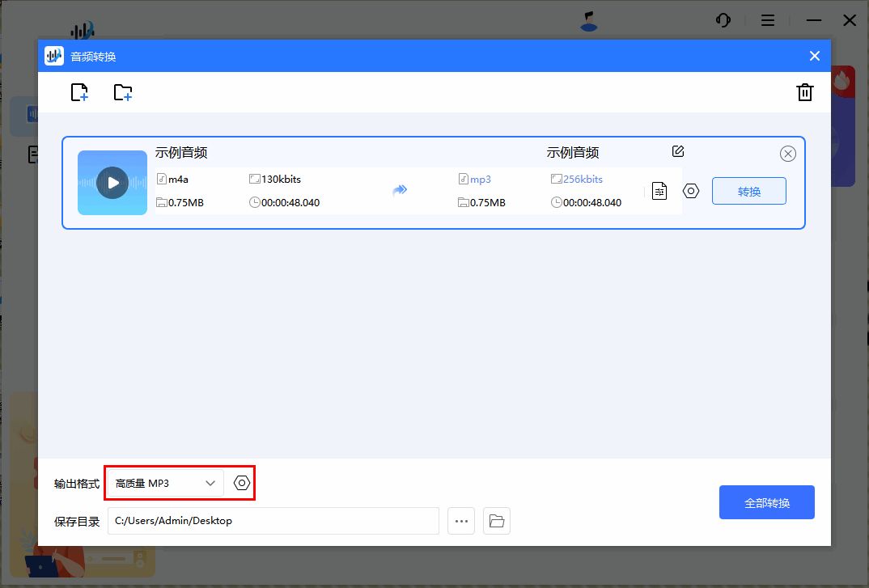Click the source 130kbits label
869x588 pixels.
(x=281, y=179)
